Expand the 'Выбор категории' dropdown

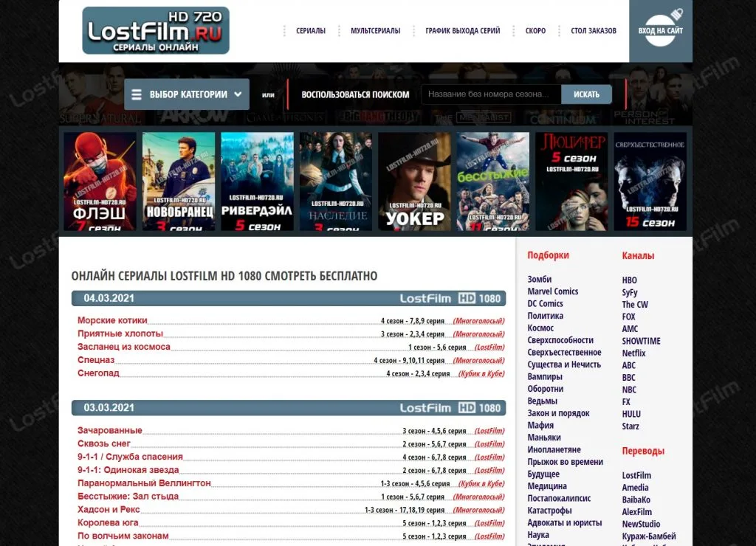[x=188, y=94]
